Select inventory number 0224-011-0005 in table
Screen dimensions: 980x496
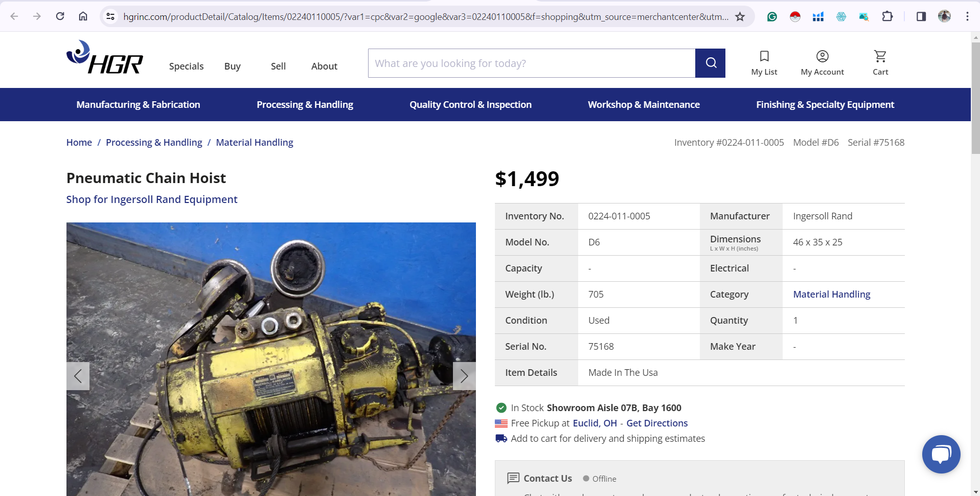pyautogui.click(x=619, y=216)
